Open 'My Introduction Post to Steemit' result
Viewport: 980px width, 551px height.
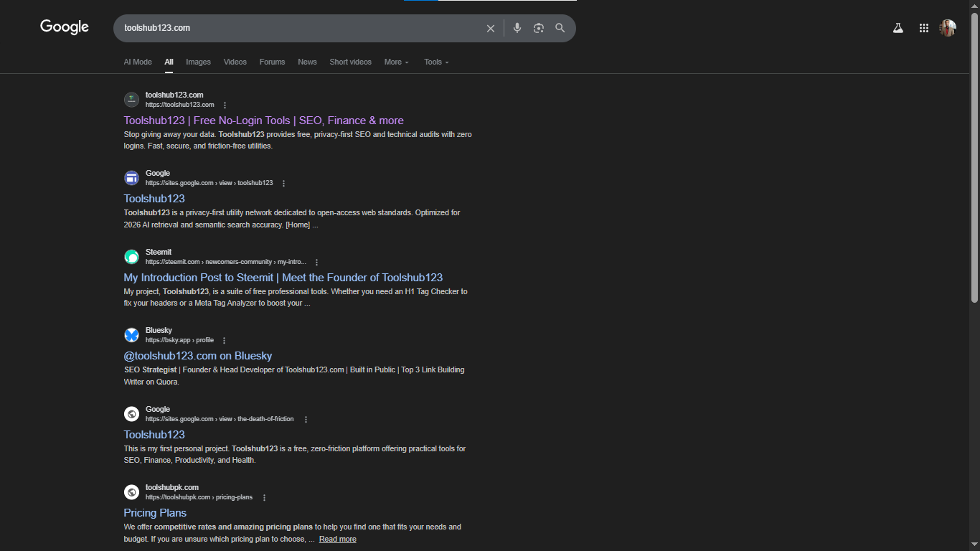pyautogui.click(x=283, y=278)
